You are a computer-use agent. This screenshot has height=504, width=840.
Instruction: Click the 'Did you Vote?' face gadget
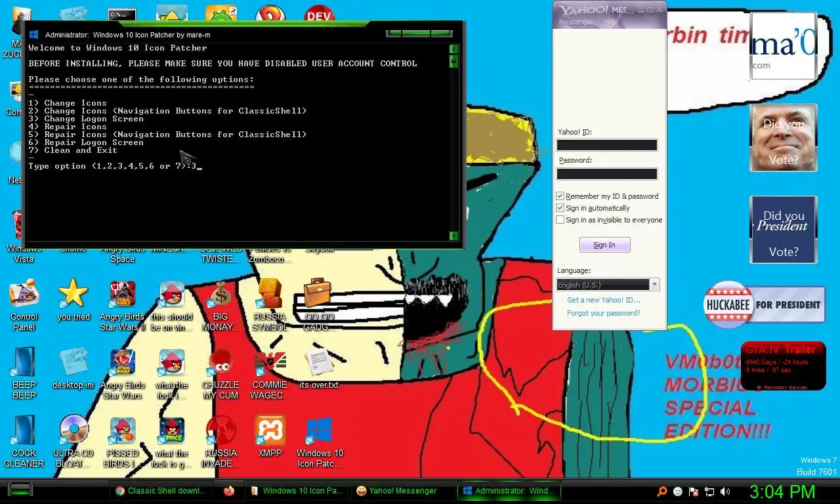pyautogui.click(x=784, y=138)
